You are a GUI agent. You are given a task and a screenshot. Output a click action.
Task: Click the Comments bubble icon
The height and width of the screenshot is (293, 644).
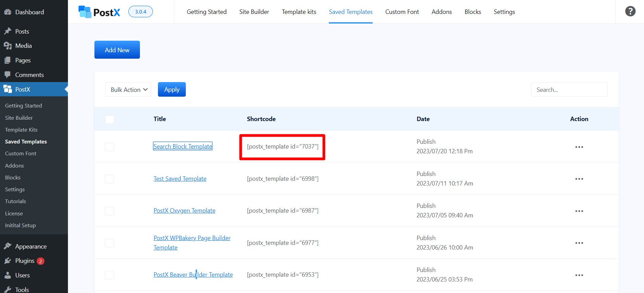click(8, 75)
